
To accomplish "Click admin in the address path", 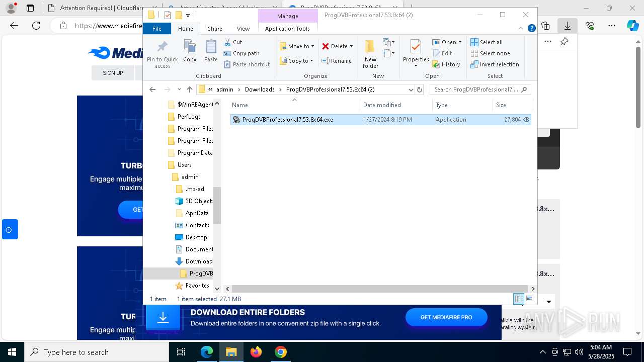I will (225, 89).
